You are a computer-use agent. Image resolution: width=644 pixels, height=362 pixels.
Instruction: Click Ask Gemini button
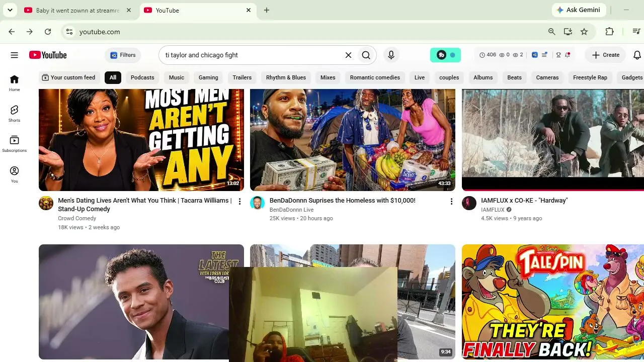(579, 10)
